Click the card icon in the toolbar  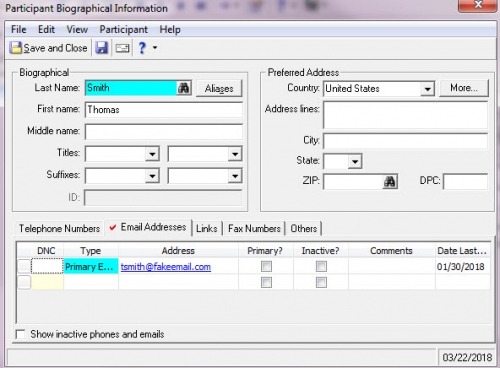pyautogui.click(x=122, y=48)
